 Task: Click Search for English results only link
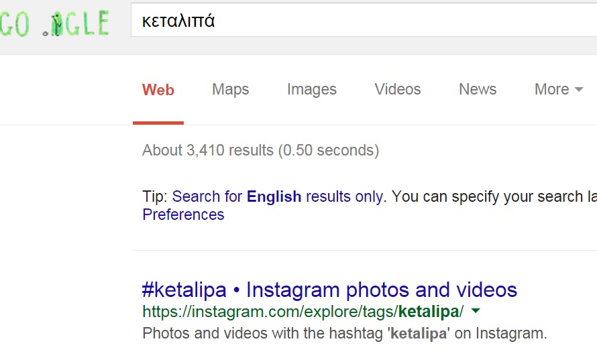click(x=277, y=196)
